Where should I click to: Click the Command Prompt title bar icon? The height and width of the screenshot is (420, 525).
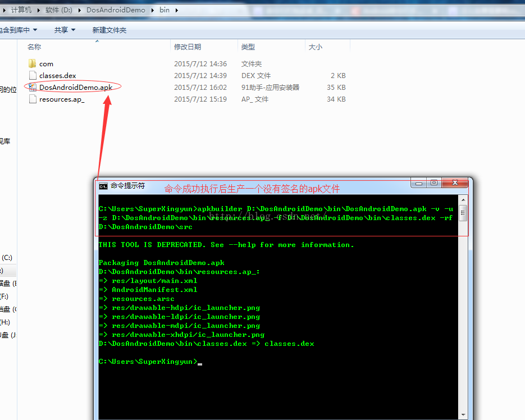103,186
